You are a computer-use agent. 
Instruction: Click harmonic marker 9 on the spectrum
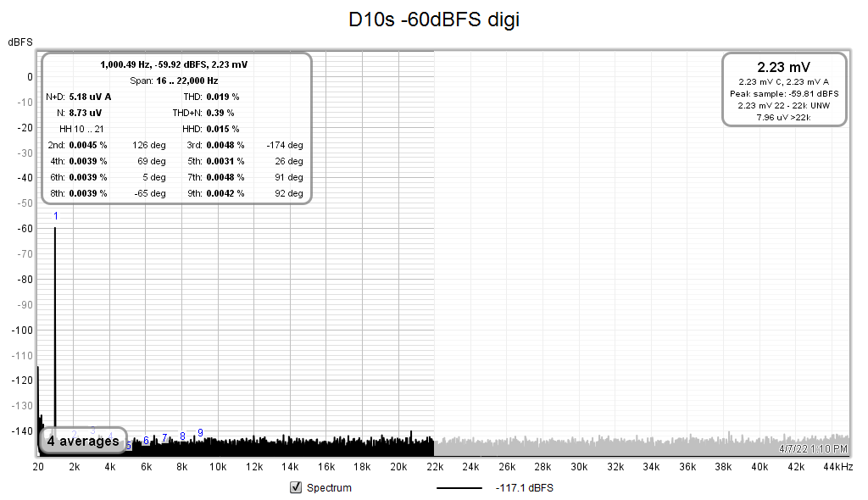coord(200,432)
